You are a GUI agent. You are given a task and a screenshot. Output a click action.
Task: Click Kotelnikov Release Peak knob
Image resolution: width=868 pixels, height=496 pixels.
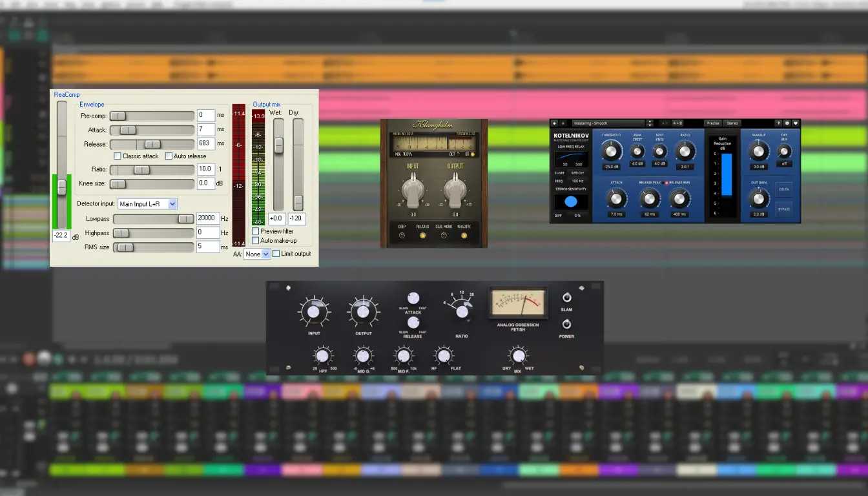coord(650,199)
